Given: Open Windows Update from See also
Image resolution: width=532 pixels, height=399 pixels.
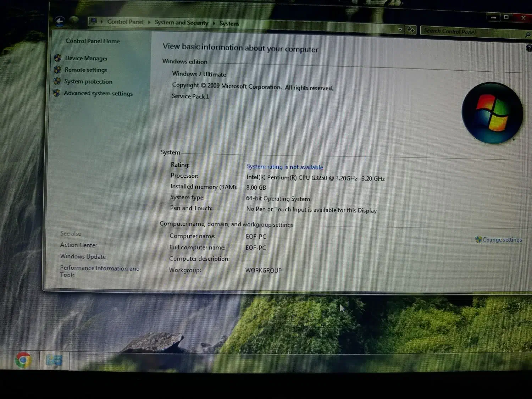Looking at the screenshot, I should point(83,256).
